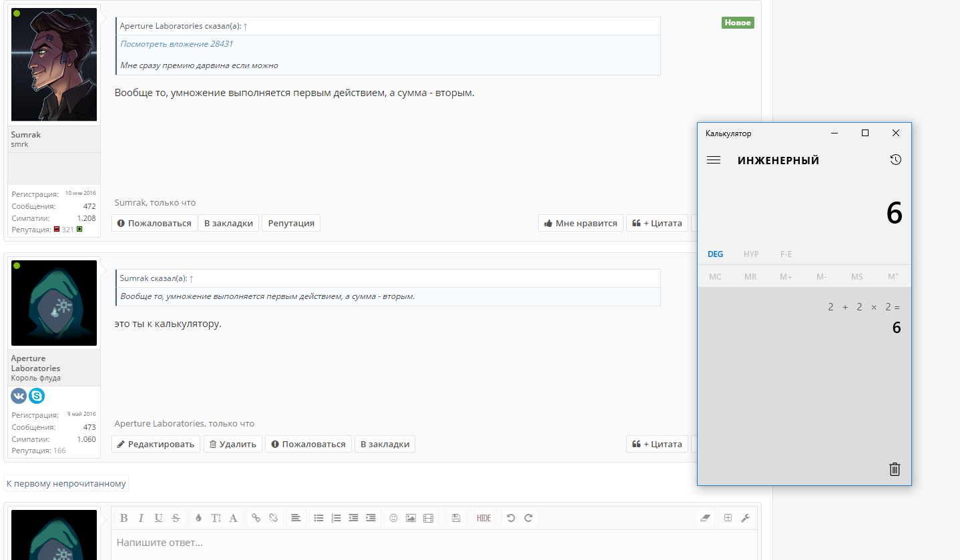Click the M- memory subtract button
Image resolution: width=960 pixels, height=560 pixels.
click(821, 276)
